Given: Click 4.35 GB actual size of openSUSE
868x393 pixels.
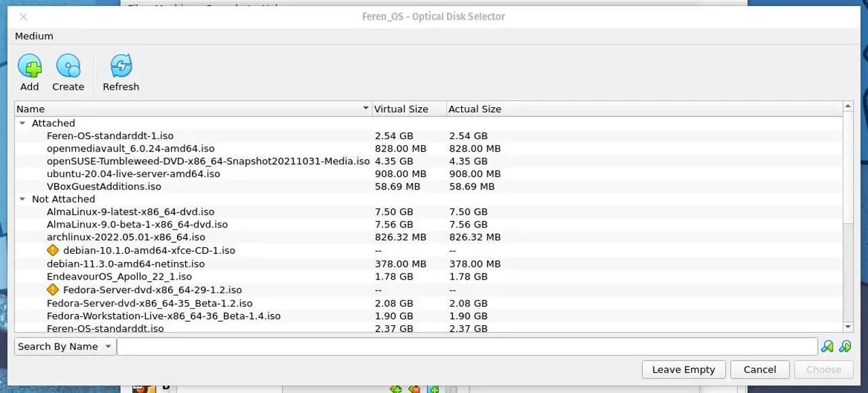Looking at the screenshot, I should (x=468, y=162).
